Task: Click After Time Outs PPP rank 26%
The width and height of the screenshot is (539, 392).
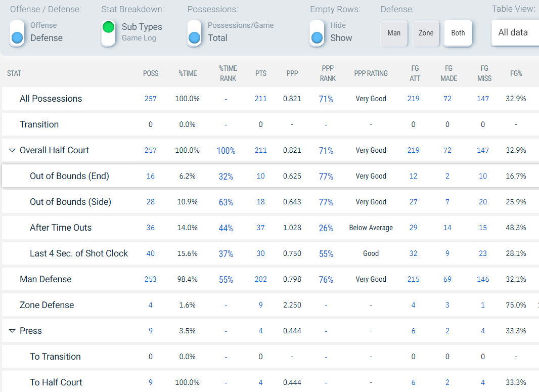Action: point(326,228)
